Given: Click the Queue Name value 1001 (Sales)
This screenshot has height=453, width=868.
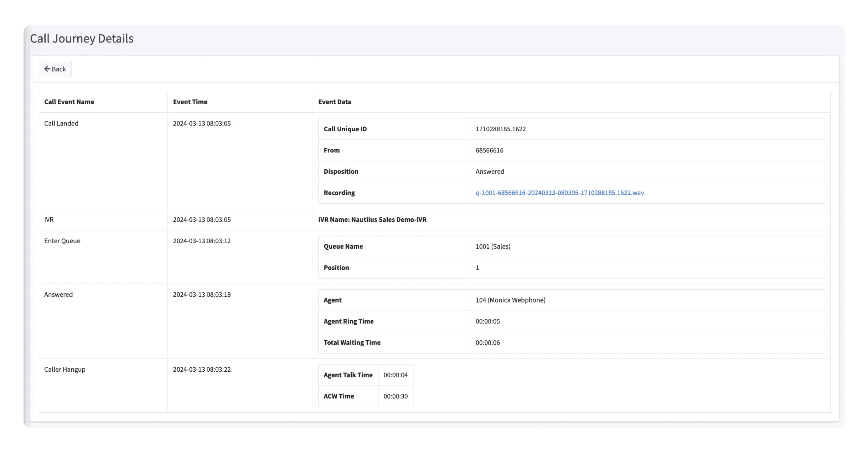Looking at the screenshot, I should 493,246.
